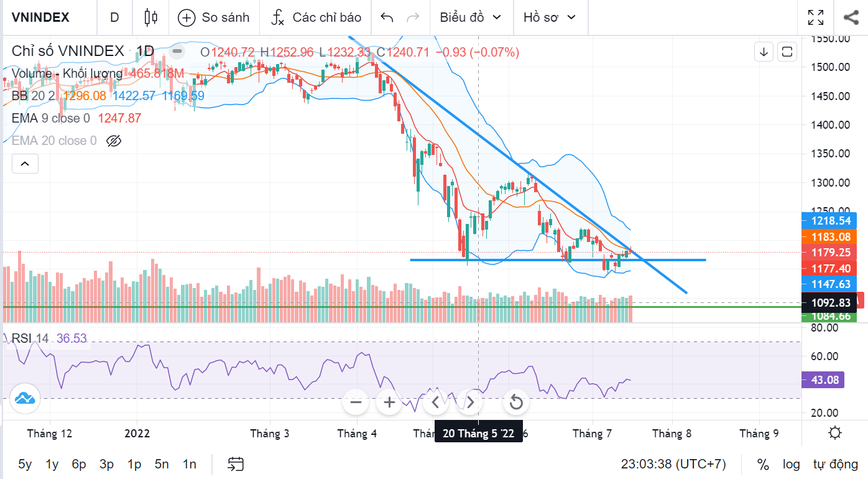
Task: Set range to 1n
Action: tap(190, 464)
